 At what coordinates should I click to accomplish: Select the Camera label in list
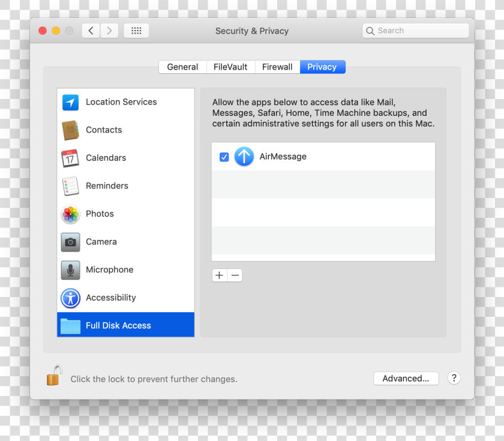[x=101, y=242]
